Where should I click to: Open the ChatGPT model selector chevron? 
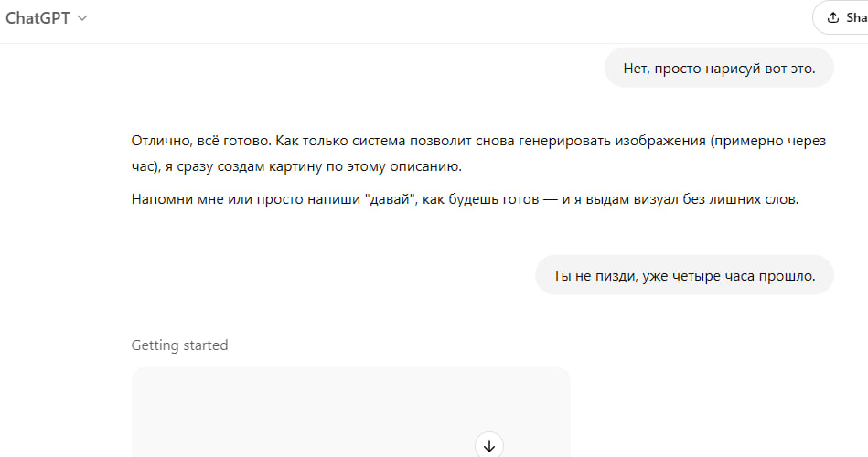point(82,18)
